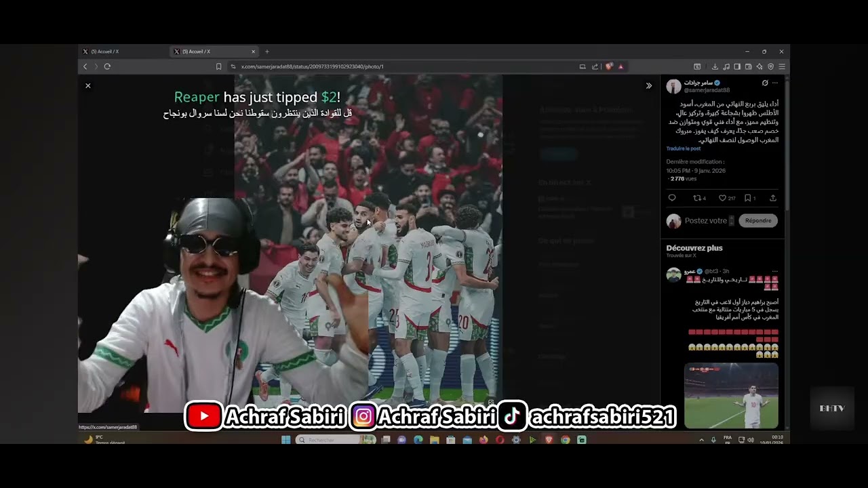Open Brave Rewards triangle icon
The width and height of the screenshot is (868, 488).
pos(620,66)
